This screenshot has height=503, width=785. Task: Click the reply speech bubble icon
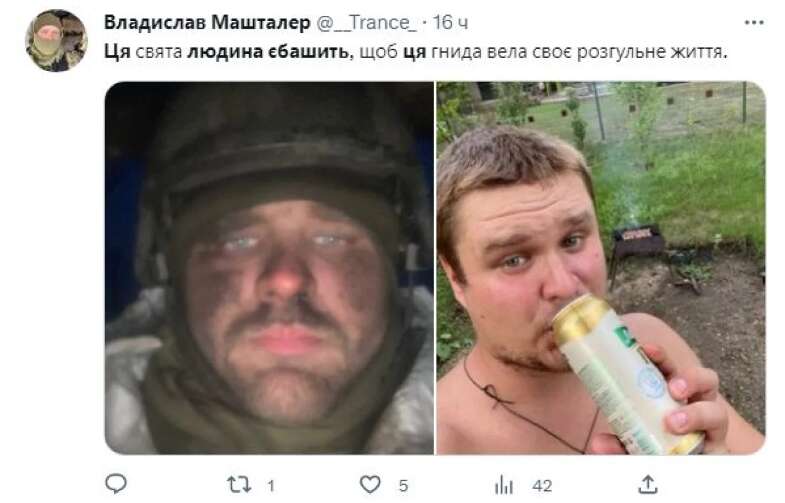[x=116, y=483]
